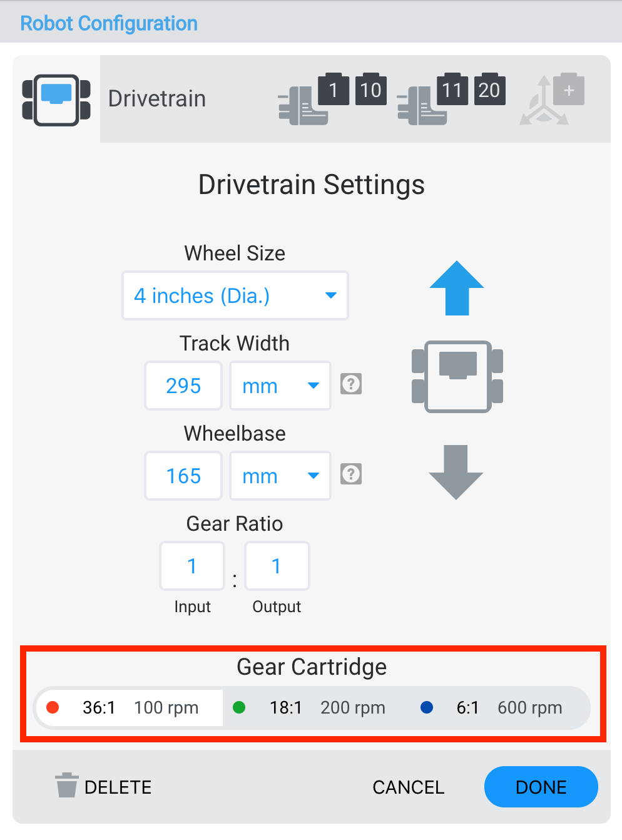Screen dimensions: 622x840
Task: Click the Robot Configuration title
Action: pos(109,23)
